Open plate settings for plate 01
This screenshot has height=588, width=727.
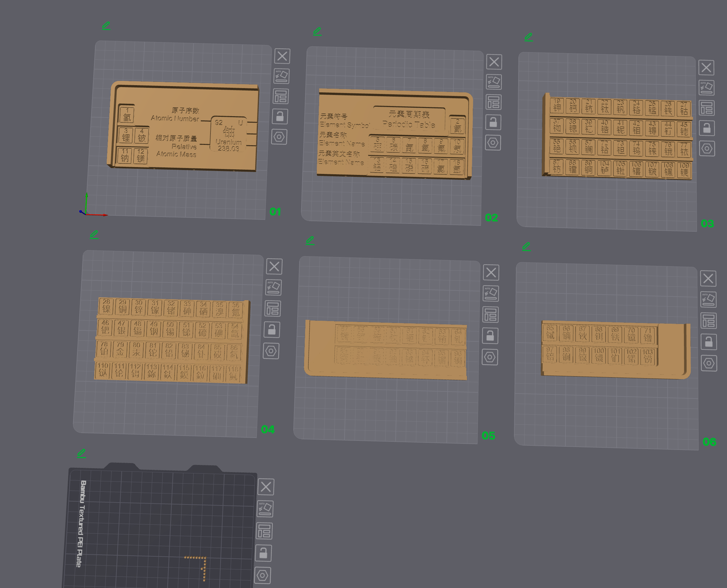coord(279,137)
